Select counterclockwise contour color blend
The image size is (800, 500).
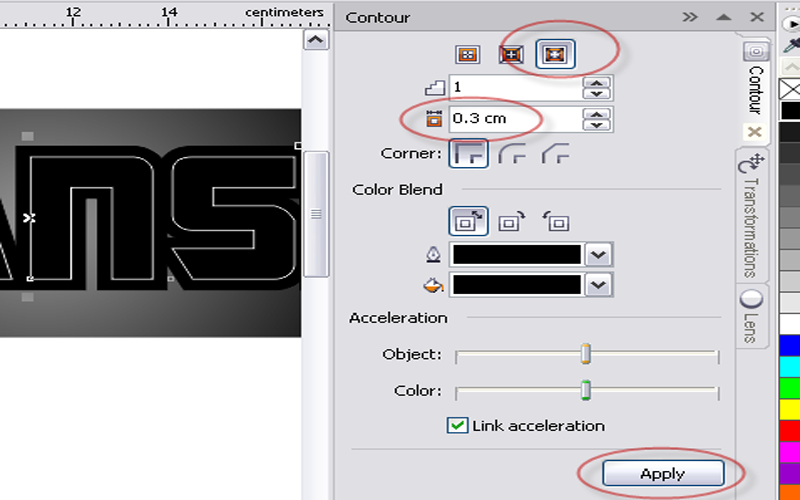pyautogui.click(x=556, y=221)
